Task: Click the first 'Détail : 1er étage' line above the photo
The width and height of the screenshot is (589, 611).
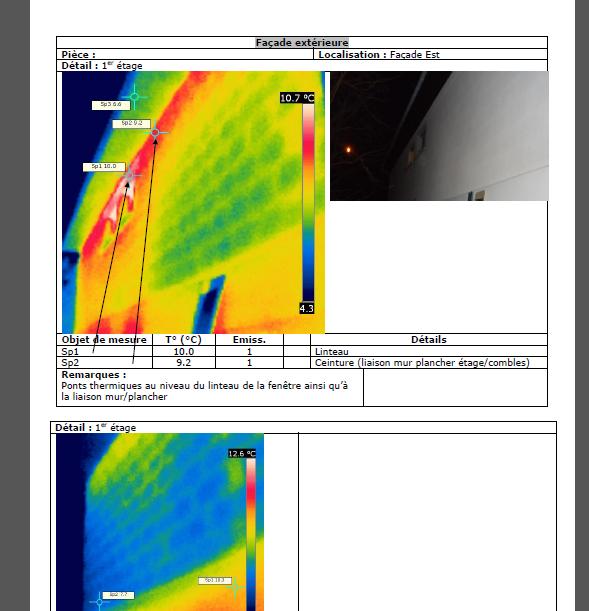Action: click(102, 65)
